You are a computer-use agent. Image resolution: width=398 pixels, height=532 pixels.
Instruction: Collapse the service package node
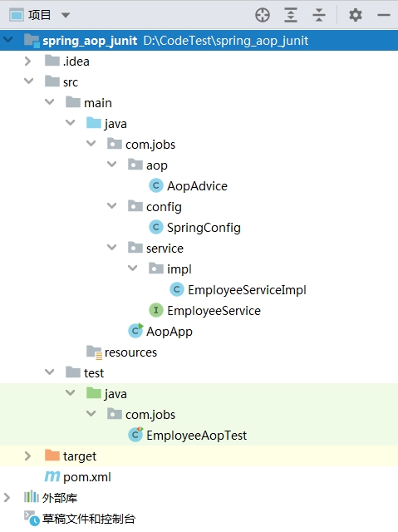(111, 248)
